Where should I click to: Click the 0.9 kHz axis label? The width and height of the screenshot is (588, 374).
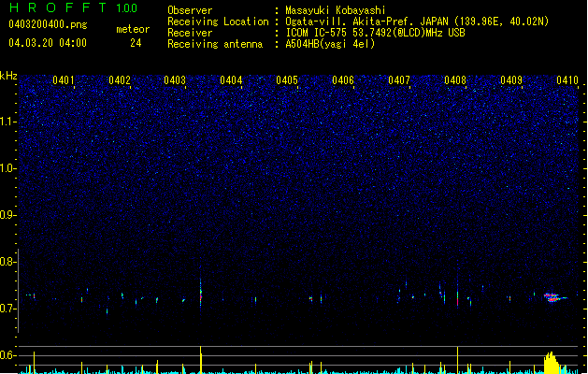pos(7,215)
